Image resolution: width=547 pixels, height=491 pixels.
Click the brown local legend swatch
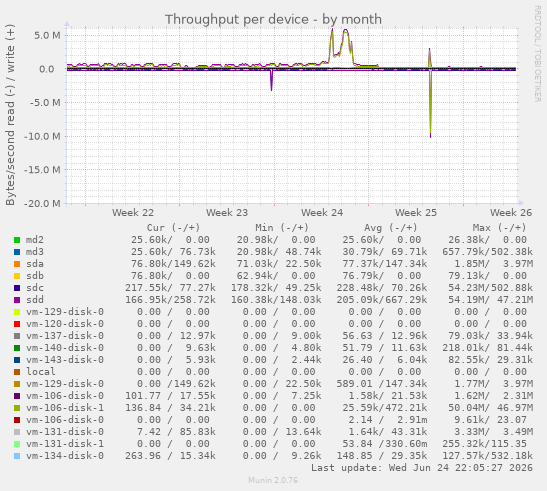pos(17,372)
